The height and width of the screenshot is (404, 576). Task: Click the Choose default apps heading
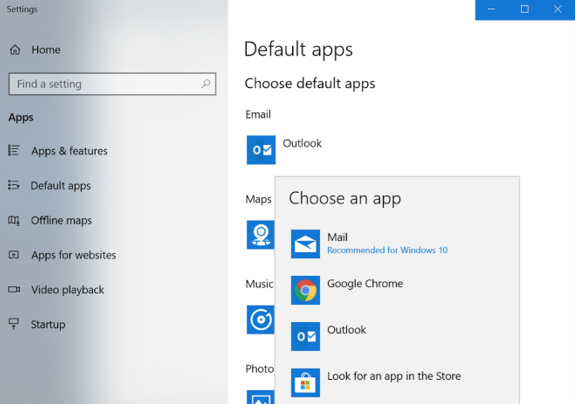pos(310,83)
